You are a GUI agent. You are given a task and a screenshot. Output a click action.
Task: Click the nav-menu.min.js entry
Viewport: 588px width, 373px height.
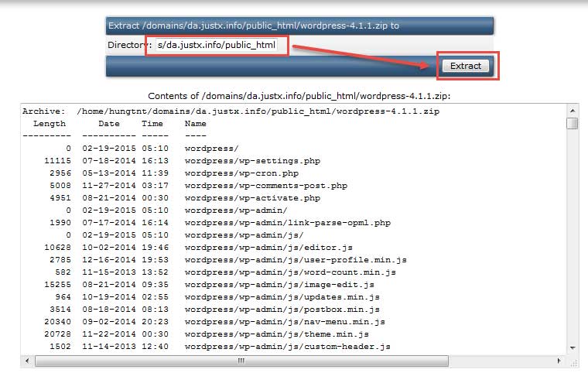(285, 322)
